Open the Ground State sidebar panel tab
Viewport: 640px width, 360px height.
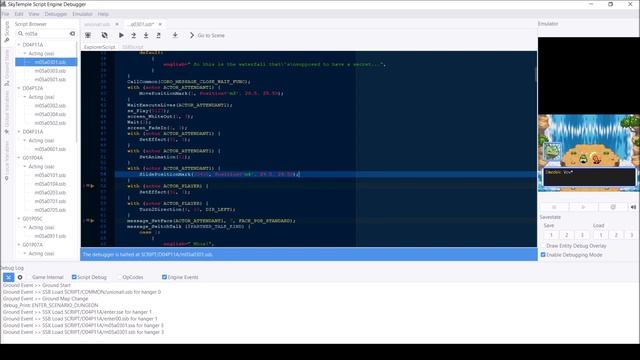coord(7,68)
